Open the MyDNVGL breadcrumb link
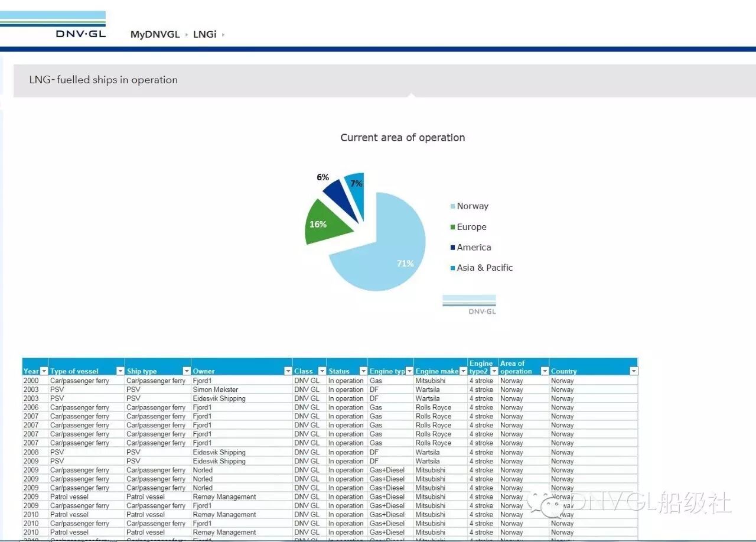The image size is (756, 542). tap(155, 34)
